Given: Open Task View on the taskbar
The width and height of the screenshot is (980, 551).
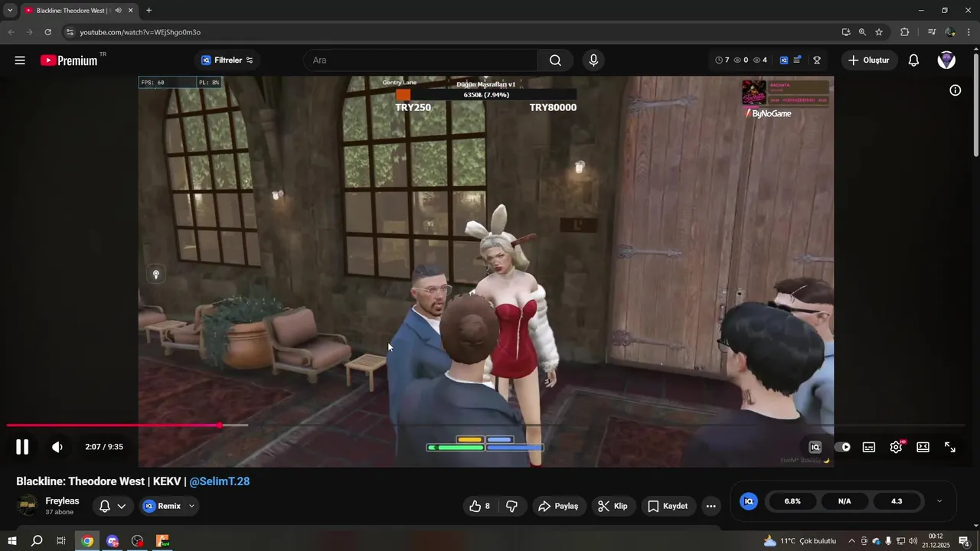Looking at the screenshot, I should click(x=61, y=541).
